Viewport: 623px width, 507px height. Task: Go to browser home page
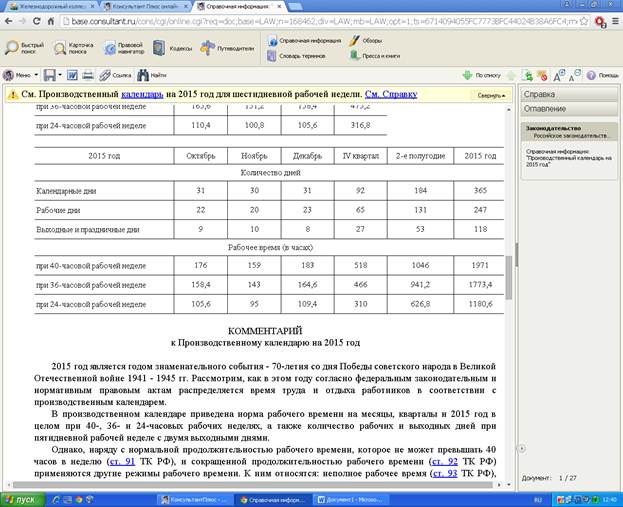pos(51,21)
